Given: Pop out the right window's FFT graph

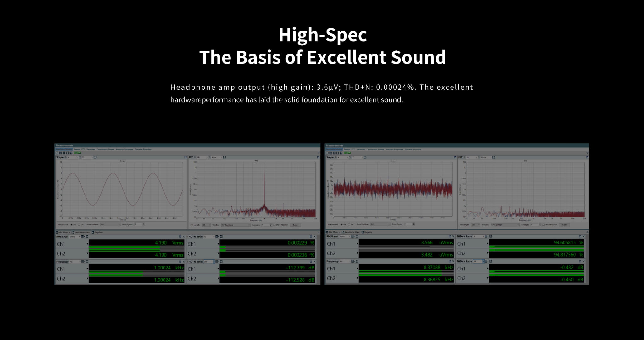Looking at the screenshot, I should 587,157.
